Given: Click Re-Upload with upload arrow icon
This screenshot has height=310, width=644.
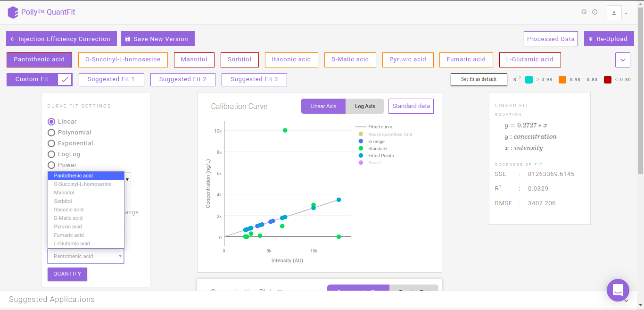Looking at the screenshot, I should (609, 39).
